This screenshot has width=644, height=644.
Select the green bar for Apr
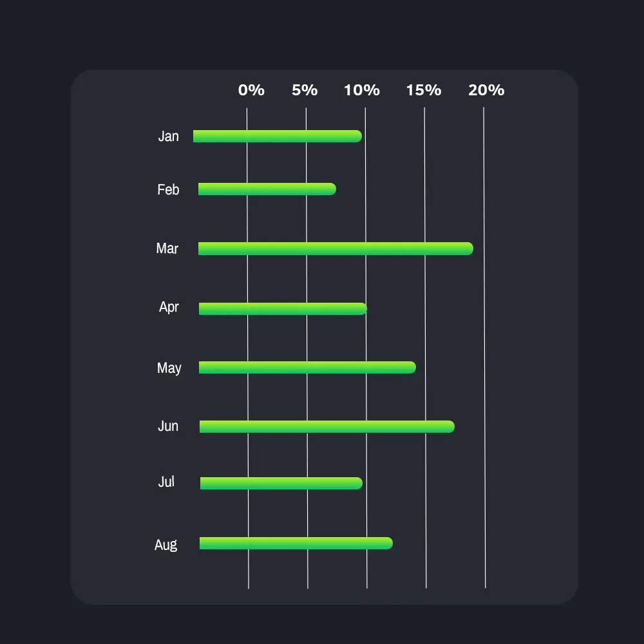tap(283, 308)
